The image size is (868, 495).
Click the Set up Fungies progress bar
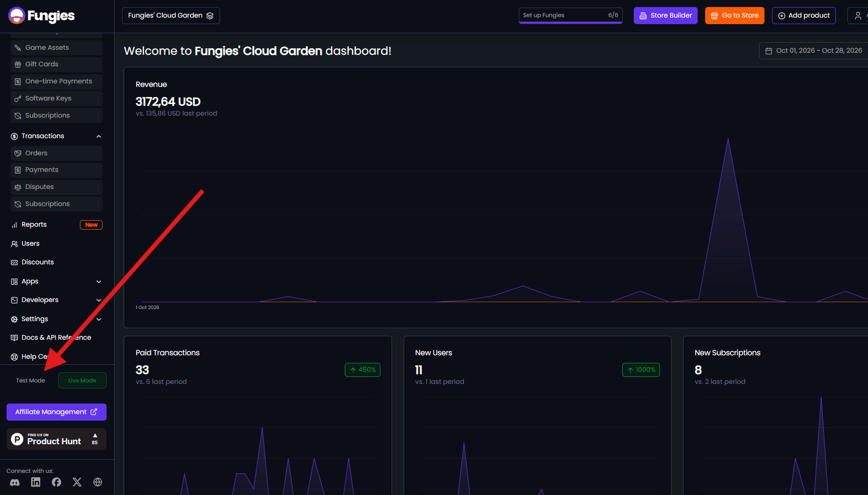coord(570,16)
